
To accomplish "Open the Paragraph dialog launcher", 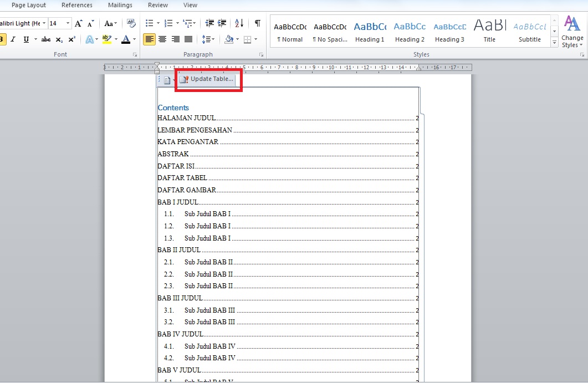I will point(262,55).
